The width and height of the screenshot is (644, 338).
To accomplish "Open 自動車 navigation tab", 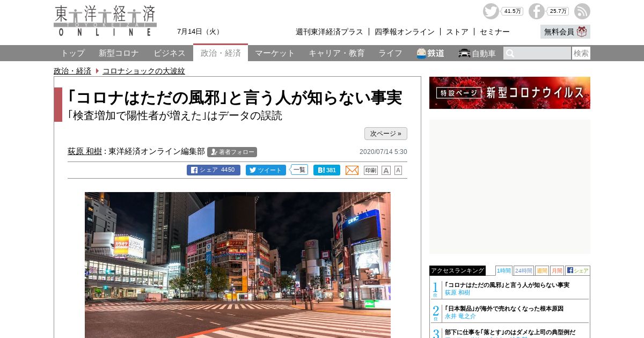I will [x=477, y=53].
